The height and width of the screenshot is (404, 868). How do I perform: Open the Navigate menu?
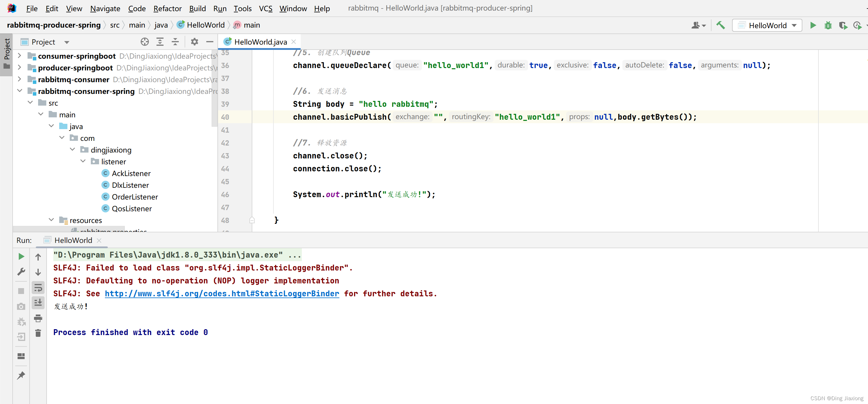tap(105, 9)
